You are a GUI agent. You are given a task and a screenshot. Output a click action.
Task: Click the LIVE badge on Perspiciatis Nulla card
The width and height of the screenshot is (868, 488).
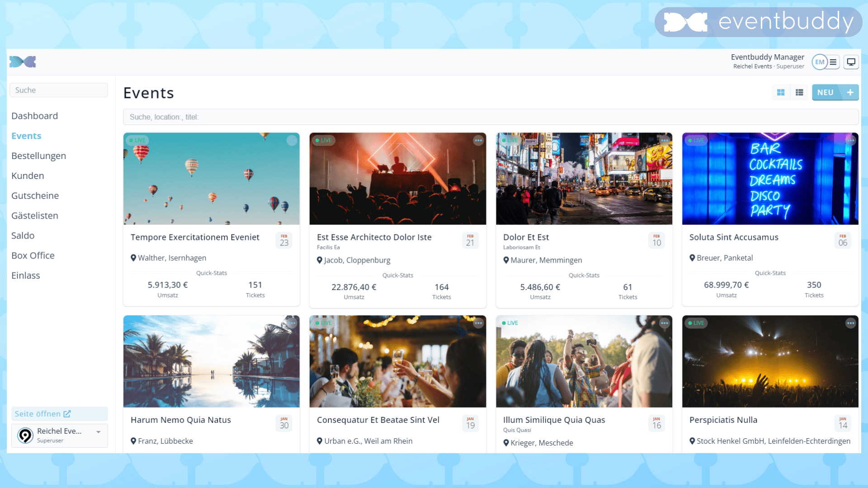click(696, 323)
